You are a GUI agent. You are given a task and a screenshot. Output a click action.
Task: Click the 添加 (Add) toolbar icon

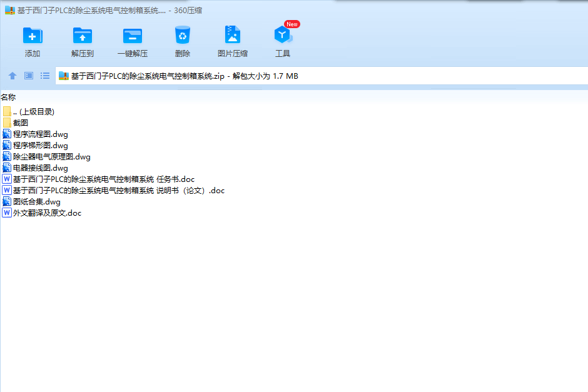[x=33, y=36]
